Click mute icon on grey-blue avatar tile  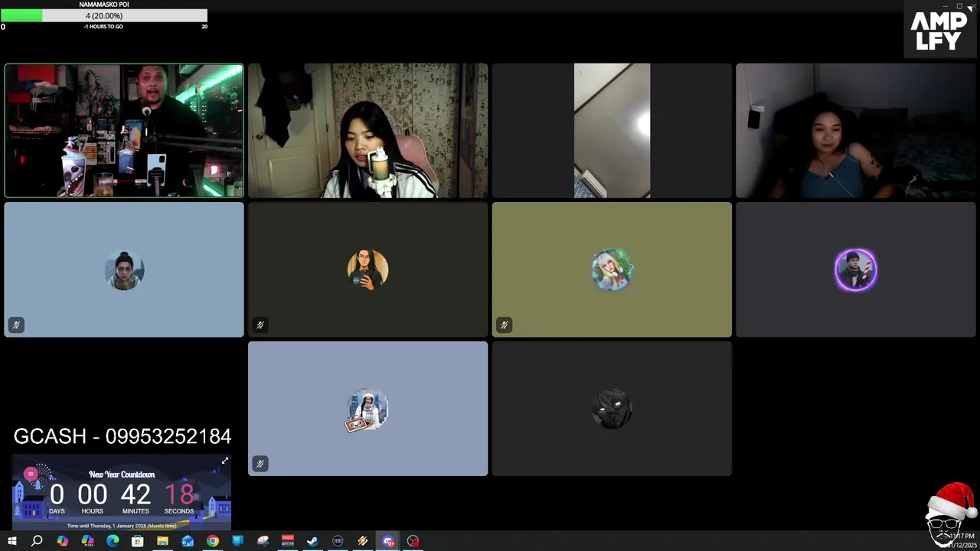coord(260,464)
